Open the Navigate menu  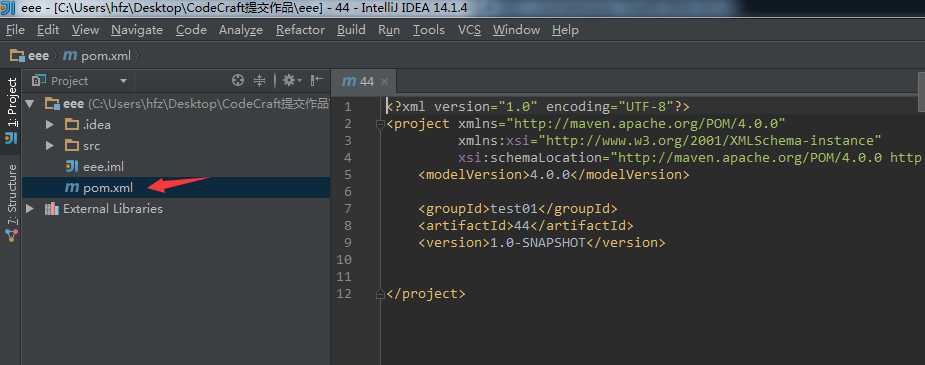tap(137, 29)
